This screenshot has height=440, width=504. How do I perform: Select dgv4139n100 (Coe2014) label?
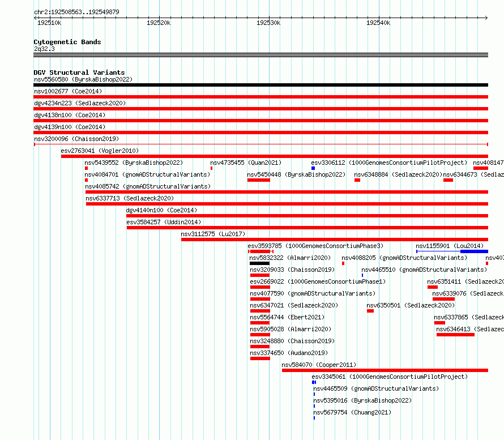point(70,127)
